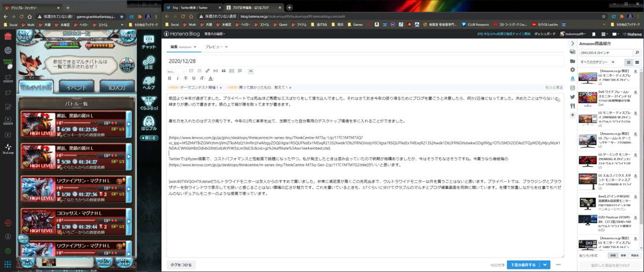Click the Hatena Blog logo
The image size is (644, 272).
coord(182,34)
